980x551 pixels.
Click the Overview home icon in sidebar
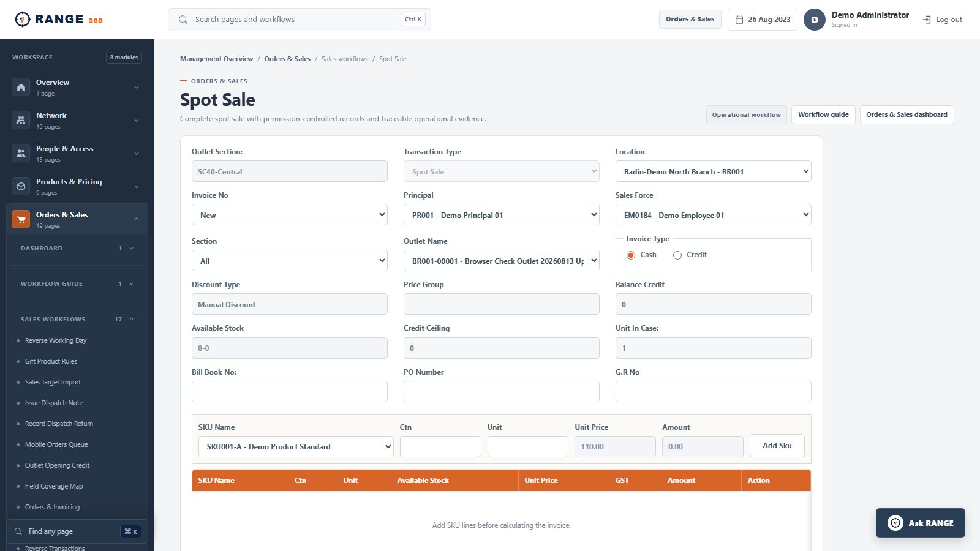(21, 88)
